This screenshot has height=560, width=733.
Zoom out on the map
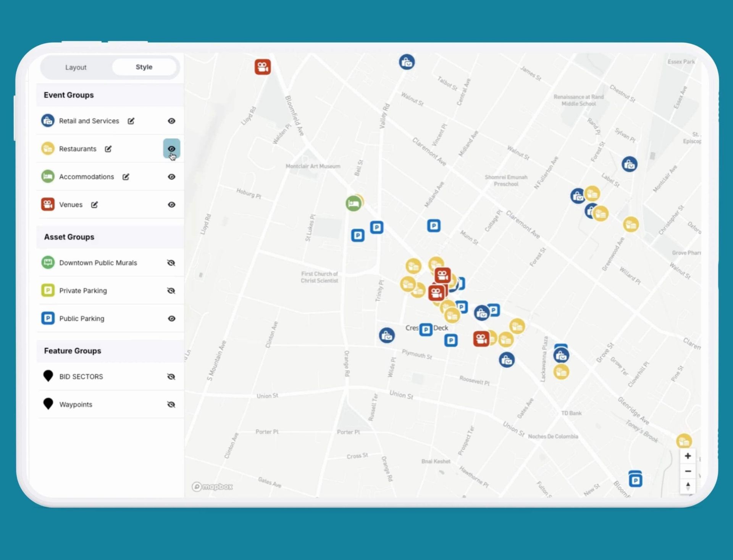[688, 471]
